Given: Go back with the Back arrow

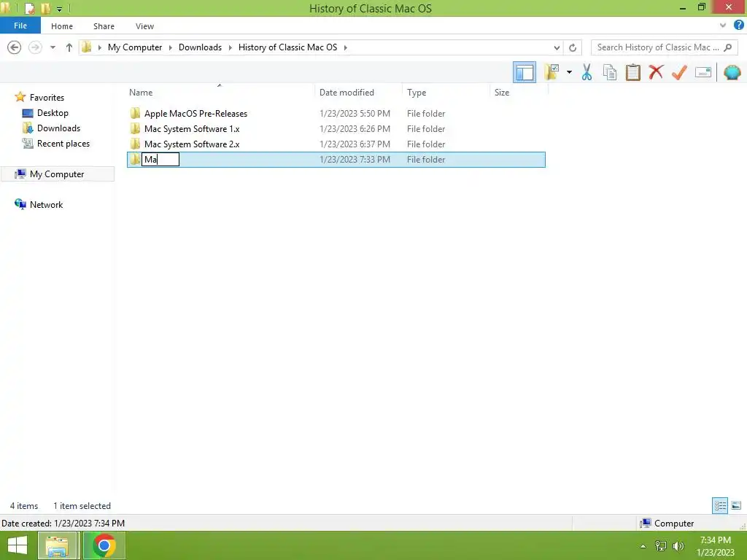Looking at the screenshot, I should (15, 47).
